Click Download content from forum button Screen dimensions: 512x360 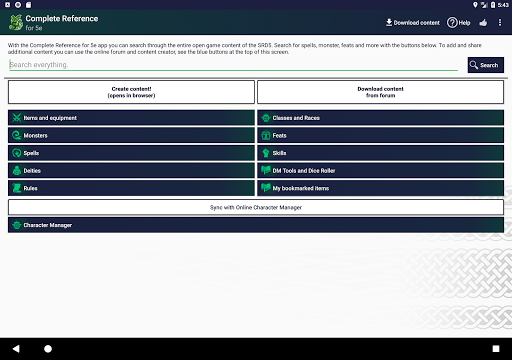(x=380, y=92)
